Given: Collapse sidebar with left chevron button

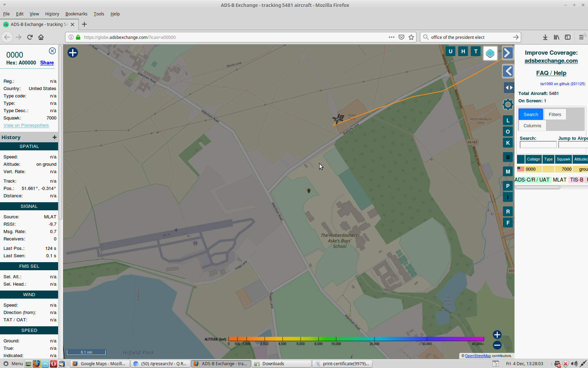Looking at the screenshot, I should point(507,71).
